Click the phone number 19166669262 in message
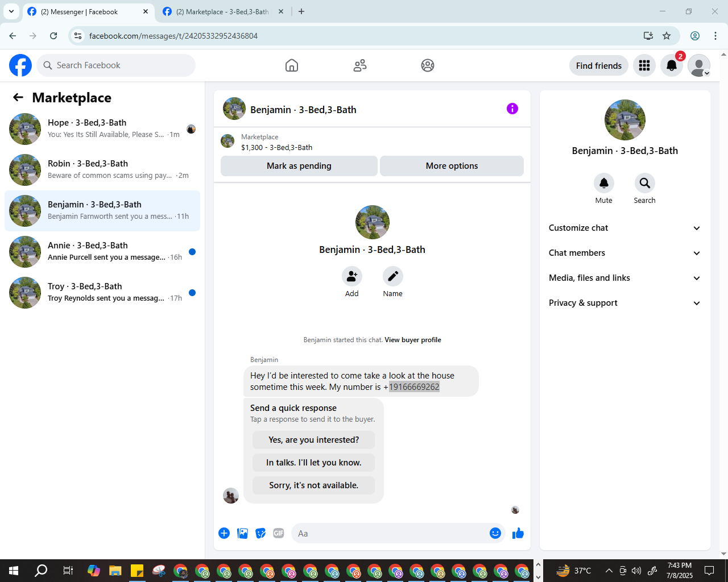Screen dimensions: 728x582 tap(414, 387)
